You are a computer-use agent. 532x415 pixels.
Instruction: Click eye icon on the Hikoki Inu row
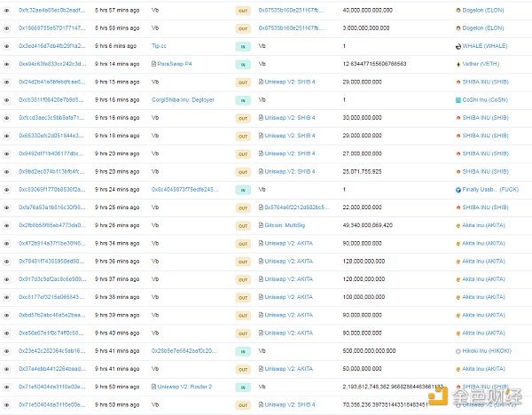[7, 351]
